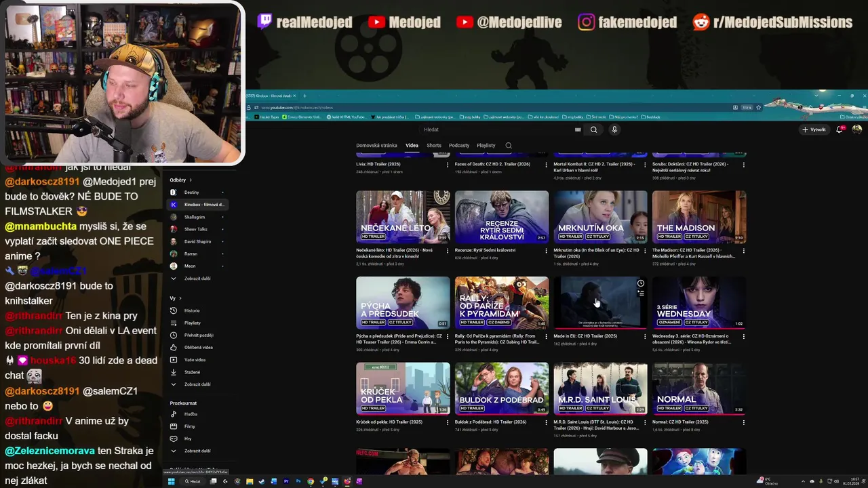Play the Krůček od pekla thumbnail

pos(403,388)
